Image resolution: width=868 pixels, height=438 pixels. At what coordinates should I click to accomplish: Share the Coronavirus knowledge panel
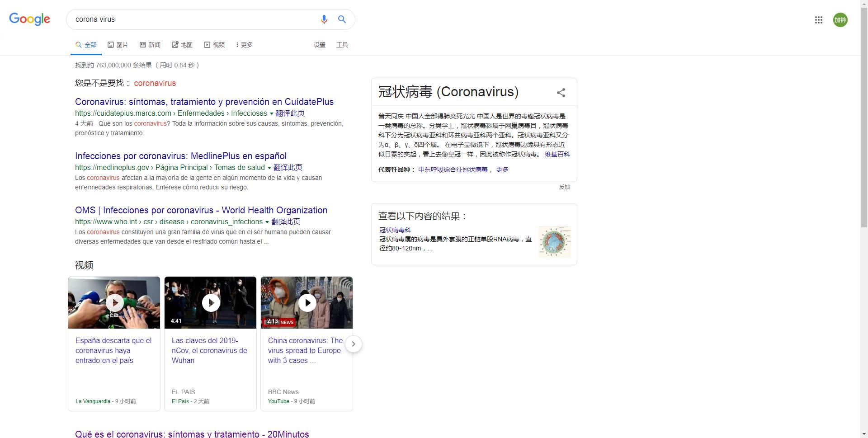[561, 93]
